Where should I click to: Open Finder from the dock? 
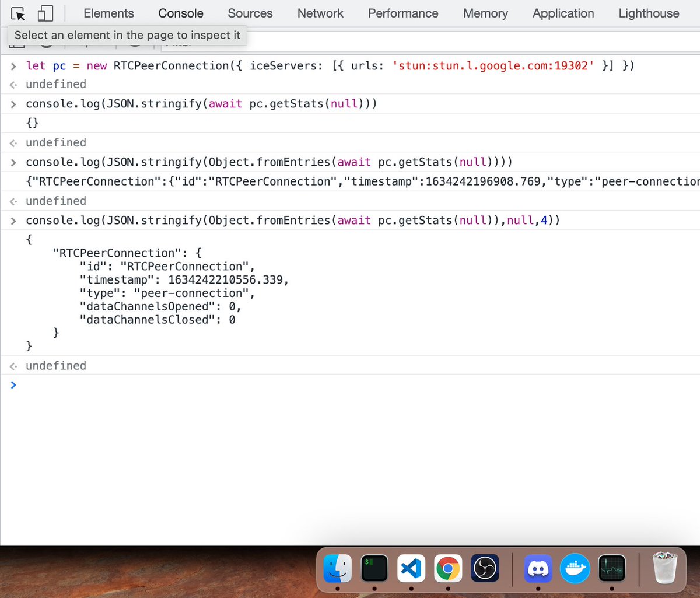[x=338, y=568]
